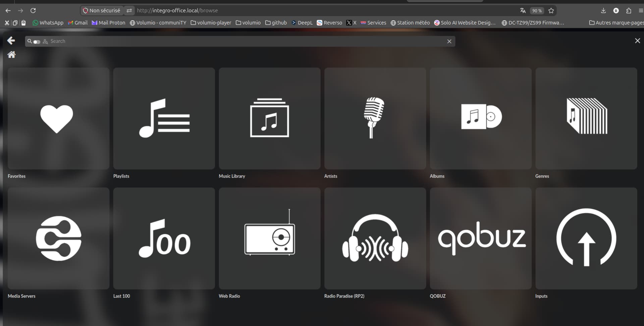Click the scissors cut icon in bookmarks bar
644x326 pixels.
pyautogui.click(x=7, y=22)
